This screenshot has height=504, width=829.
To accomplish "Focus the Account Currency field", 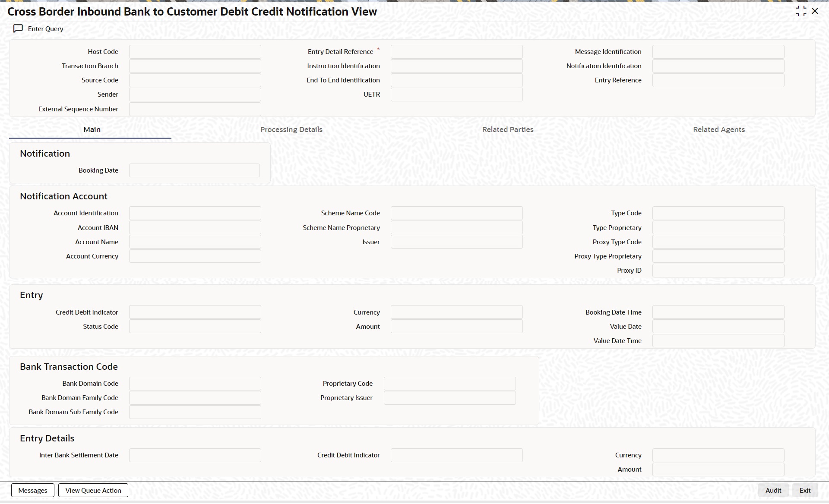I will [195, 256].
